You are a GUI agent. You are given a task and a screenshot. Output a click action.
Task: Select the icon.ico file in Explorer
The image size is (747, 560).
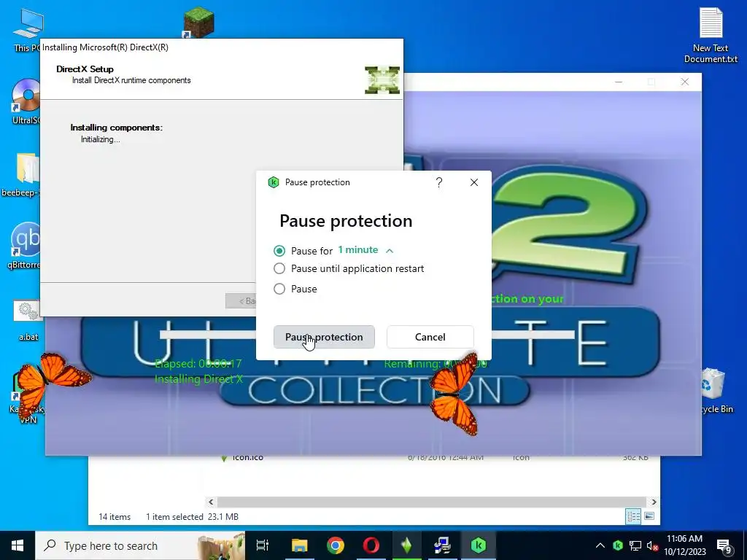pyautogui.click(x=248, y=457)
